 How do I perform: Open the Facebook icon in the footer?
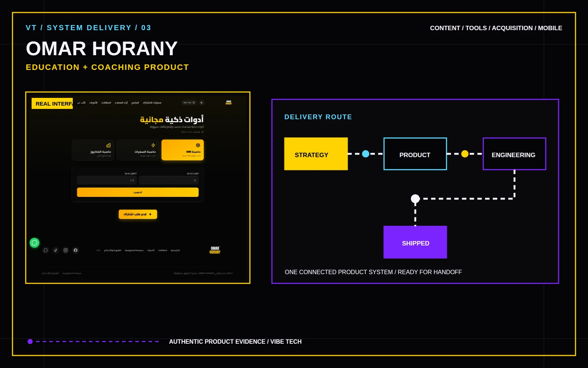75,250
